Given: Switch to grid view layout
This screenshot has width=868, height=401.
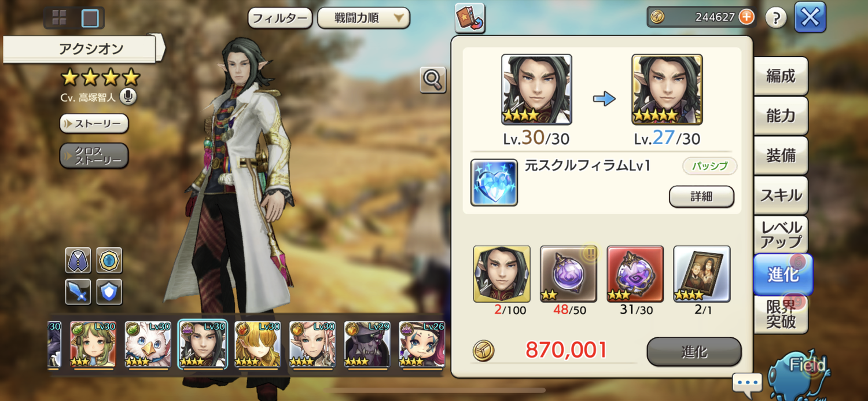Looking at the screenshot, I should pyautogui.click(x=59, y=18).
